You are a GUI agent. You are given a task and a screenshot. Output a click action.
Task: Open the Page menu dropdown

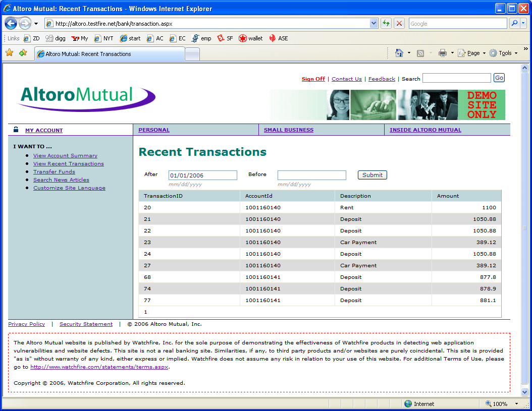pyautogui.click(x=472, y=53)
